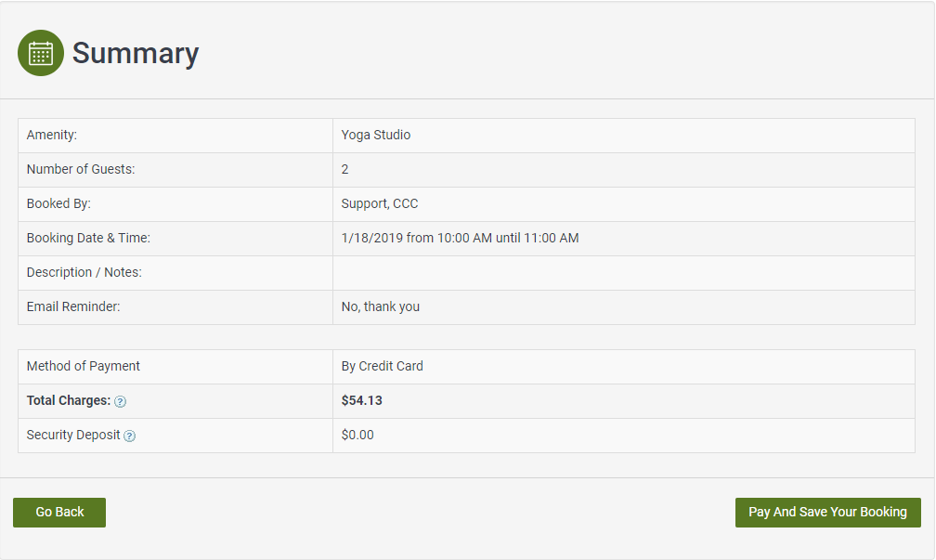Click the Booking Date & Time label
This screenshot has width=936, height=560.
(x=88, y=238)
